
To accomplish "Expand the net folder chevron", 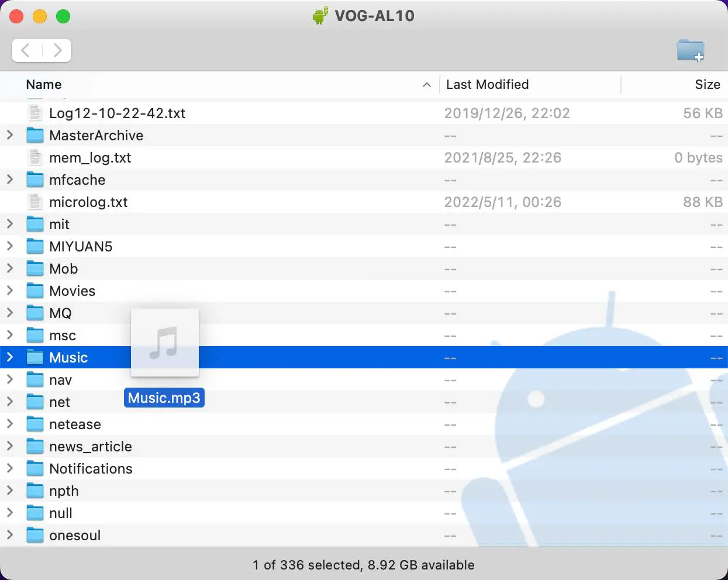I will click(x=10, y=402).
